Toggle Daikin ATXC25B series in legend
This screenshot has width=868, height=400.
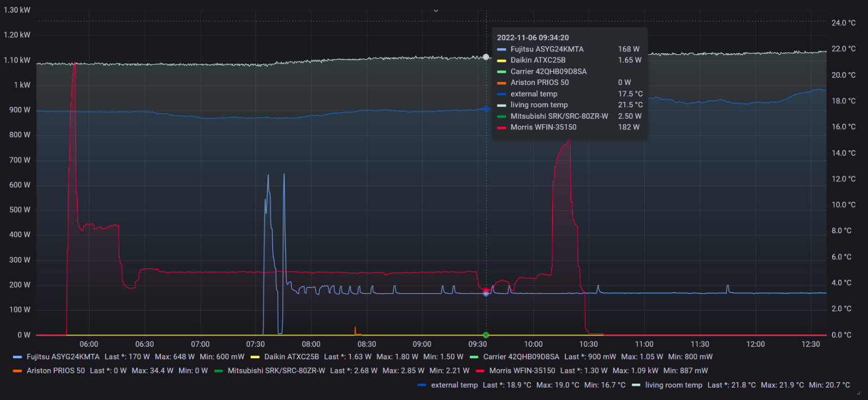pos(291,357)
